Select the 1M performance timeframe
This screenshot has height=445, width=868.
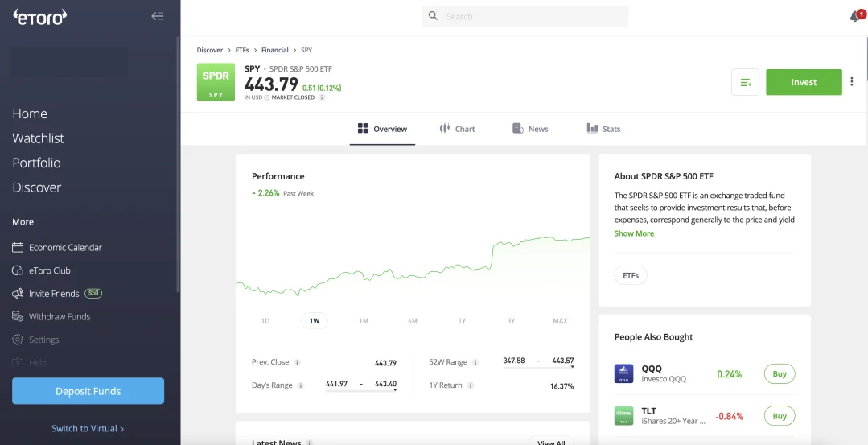click(x=364, y=321)
